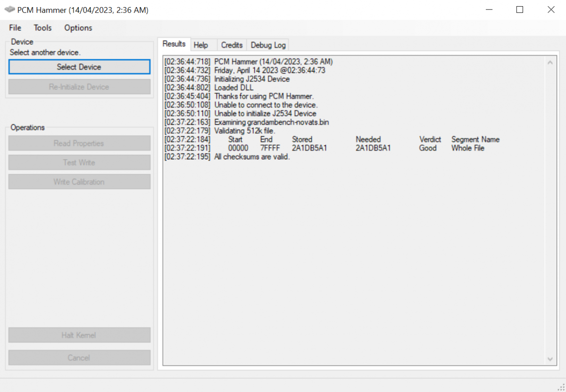This screenshot has height=392, width=566.
Task: Switch to the Debug Log tab
Action: pyautogui.click(x=268, y=45)
